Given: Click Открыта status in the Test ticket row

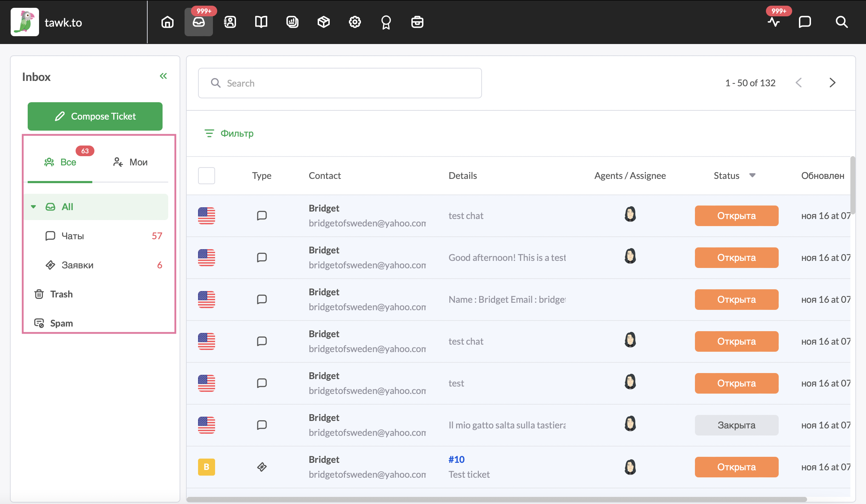Looking at the screenshot, I should (737, 467).
